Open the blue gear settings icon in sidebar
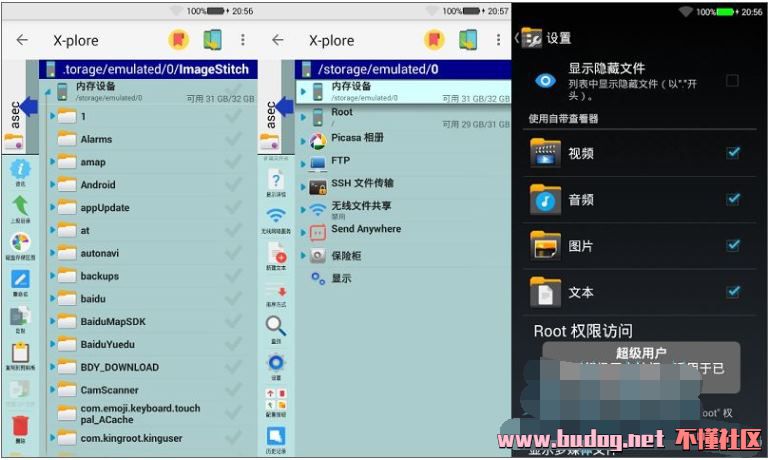 pos(276,367)
